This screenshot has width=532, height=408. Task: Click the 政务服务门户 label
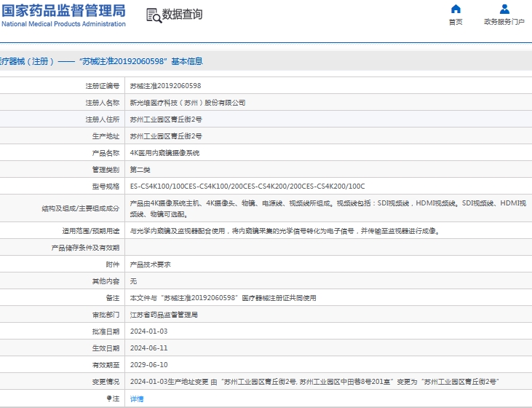click(504, 22)
